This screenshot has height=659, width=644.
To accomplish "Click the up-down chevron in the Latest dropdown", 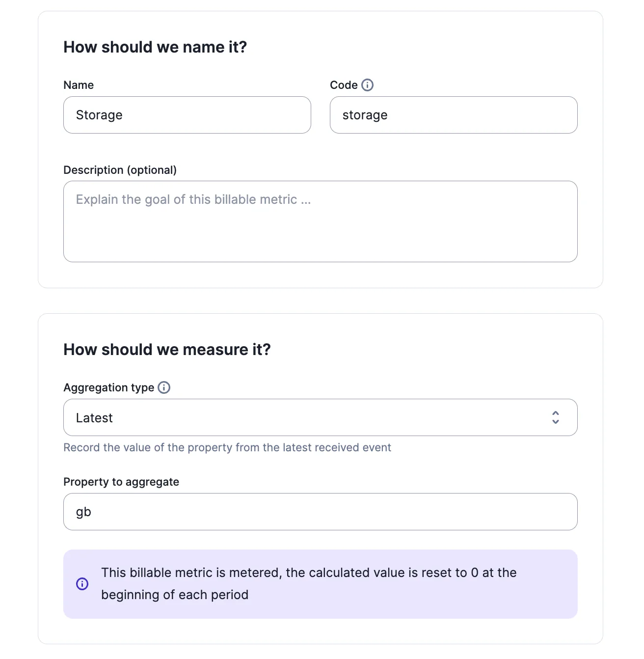I will pyautogui.click(x=555, y=417).
